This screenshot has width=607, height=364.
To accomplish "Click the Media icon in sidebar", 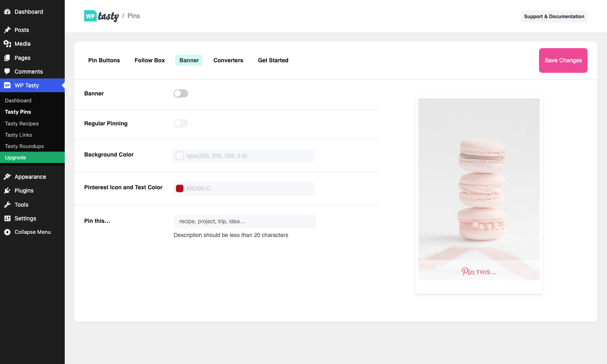I will (7, 44).
